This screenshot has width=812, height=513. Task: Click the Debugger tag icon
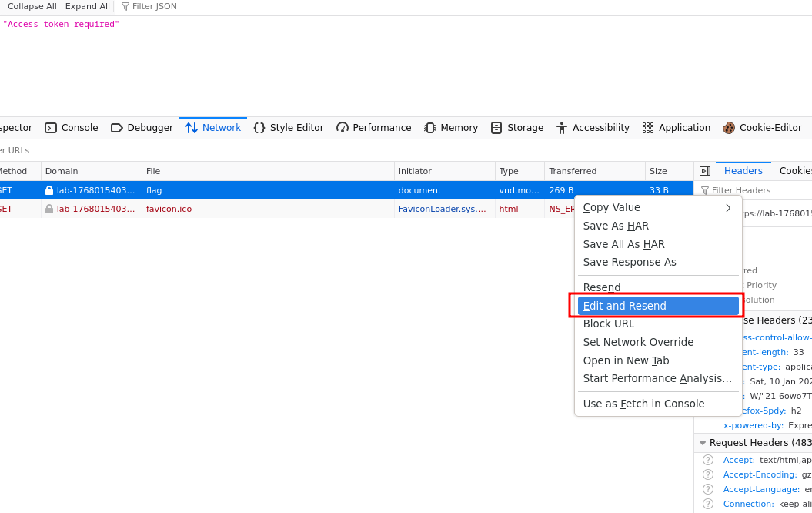116,128
